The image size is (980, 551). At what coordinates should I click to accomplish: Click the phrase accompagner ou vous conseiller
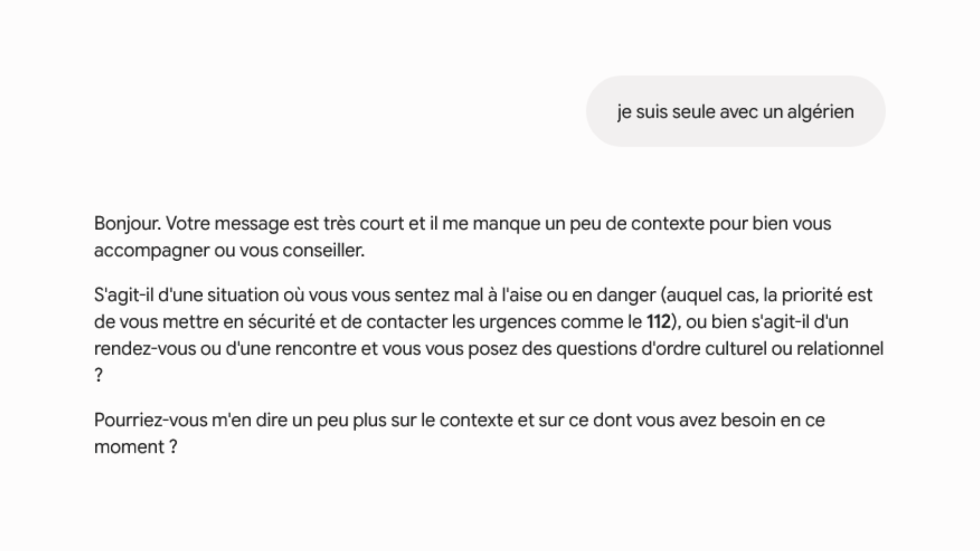pos(229,251)
